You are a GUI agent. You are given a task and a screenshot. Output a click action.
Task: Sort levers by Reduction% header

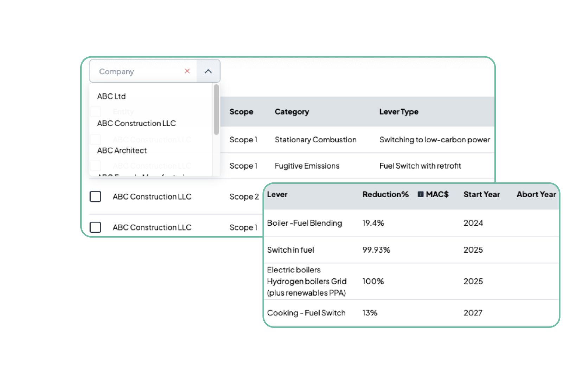coord(385,194)
